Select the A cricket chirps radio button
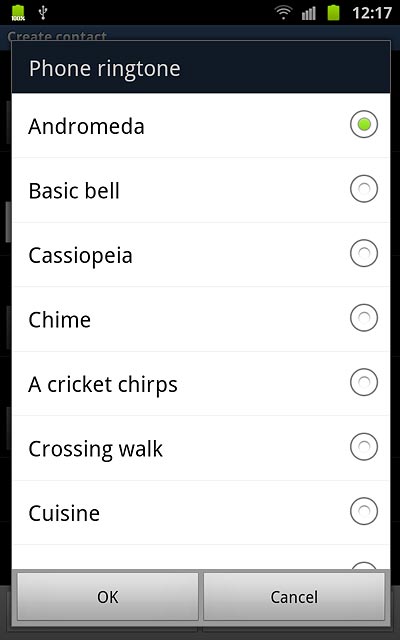 364,382
